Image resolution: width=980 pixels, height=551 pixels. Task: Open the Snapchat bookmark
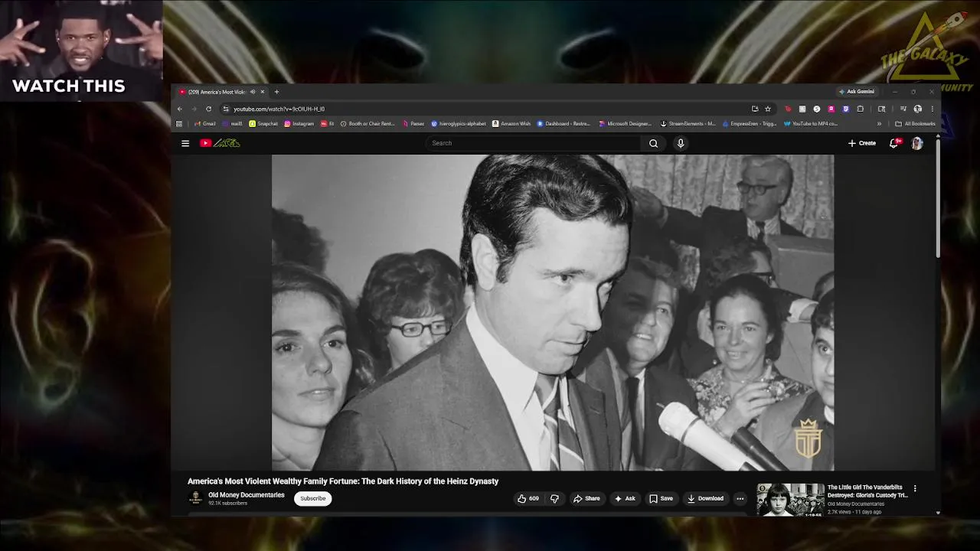click(x=263, y=123)
